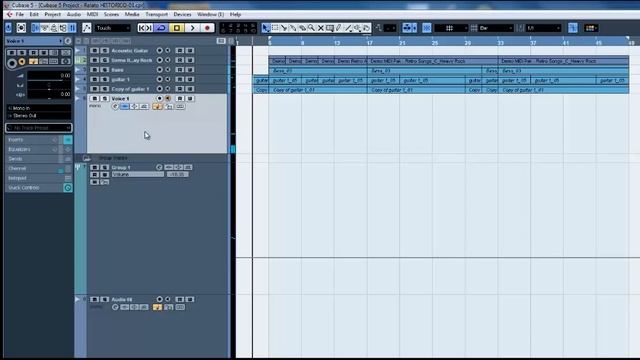Select the Erase tool
This screenshot has width=640, height=360.
pos(302,28)
